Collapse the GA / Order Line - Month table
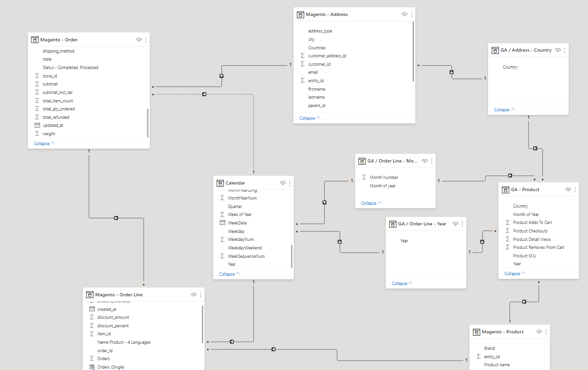Screen dimensions: 588x370 coord(372,203)
